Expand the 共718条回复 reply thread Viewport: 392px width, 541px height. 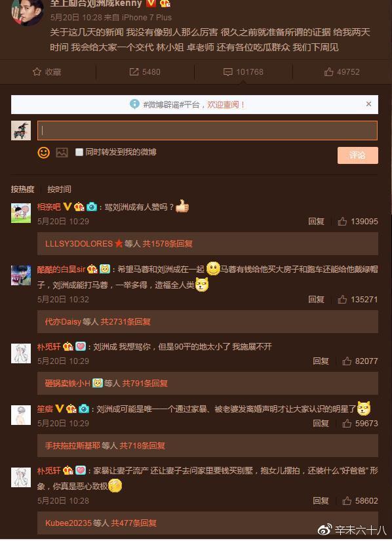(x=142, y=445)
